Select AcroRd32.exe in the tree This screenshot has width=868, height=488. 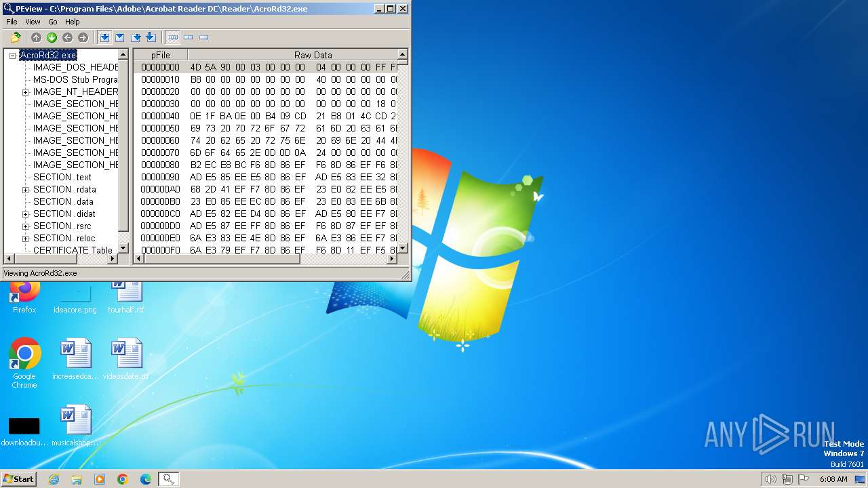coord(47,55)
